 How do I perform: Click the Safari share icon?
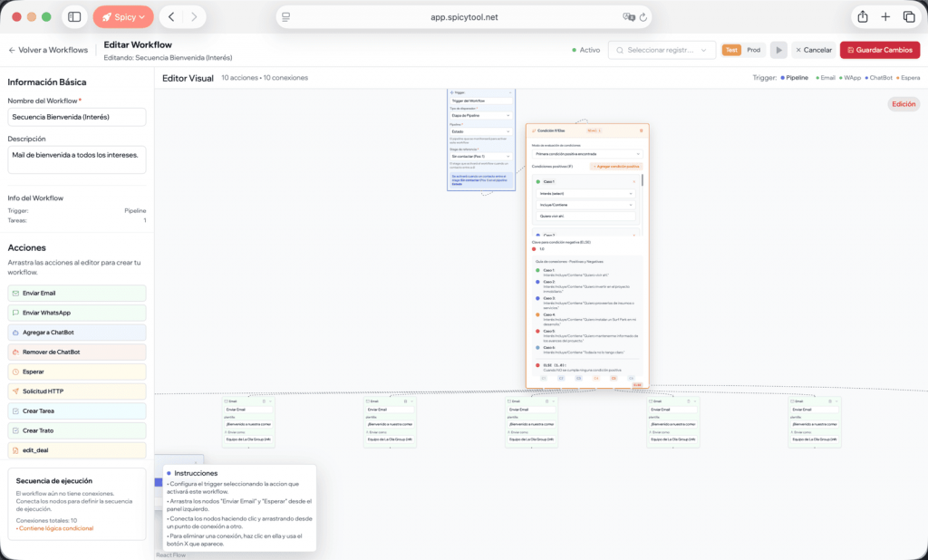coord(862,16)
